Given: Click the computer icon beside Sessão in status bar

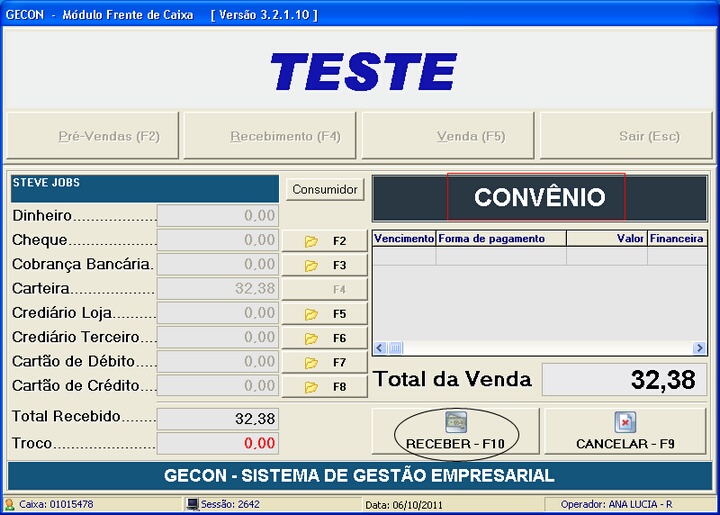Looking at the screenshot, I should [x=192, y=504].
